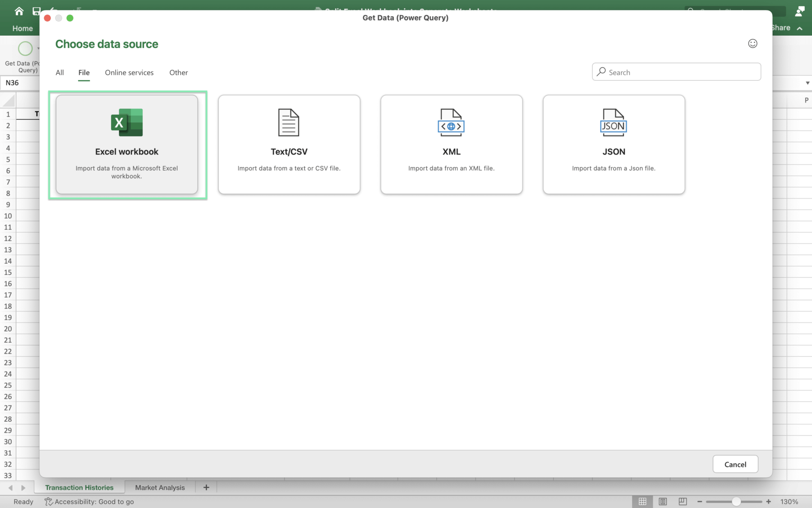Choose the Text/CSV data source card
Screen dimensions: 812x508
click(289, 144)
